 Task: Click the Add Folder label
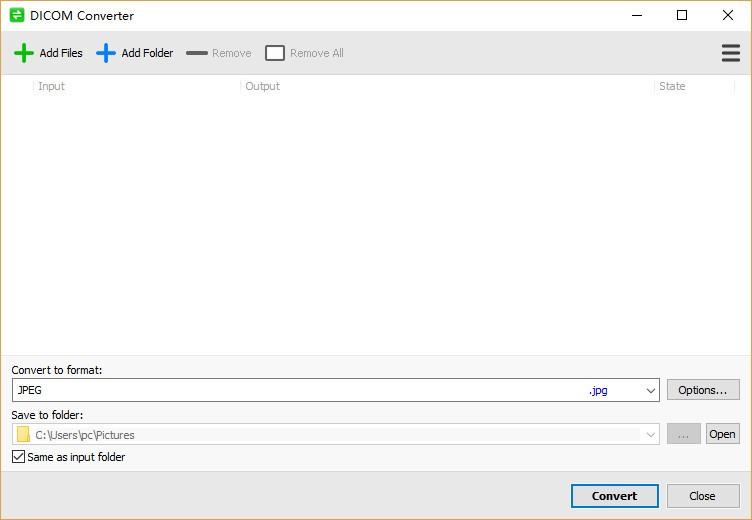point(147,53)
